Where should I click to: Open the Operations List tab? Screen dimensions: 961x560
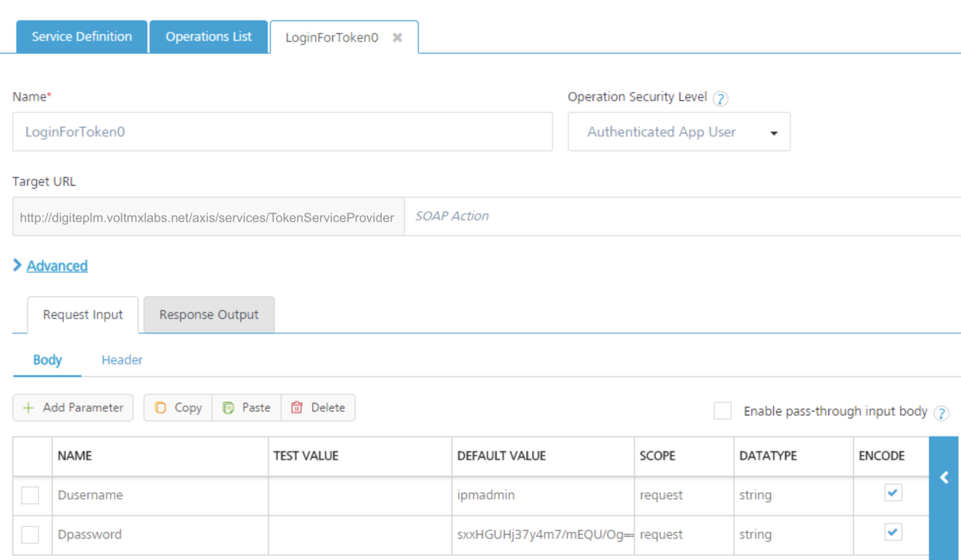208,36
